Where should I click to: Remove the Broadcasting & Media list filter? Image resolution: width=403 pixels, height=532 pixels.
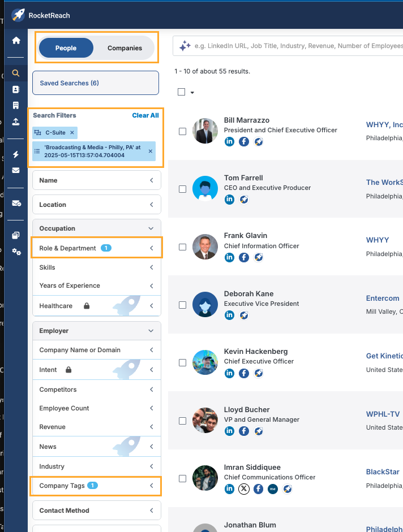[x=150, y=152]
